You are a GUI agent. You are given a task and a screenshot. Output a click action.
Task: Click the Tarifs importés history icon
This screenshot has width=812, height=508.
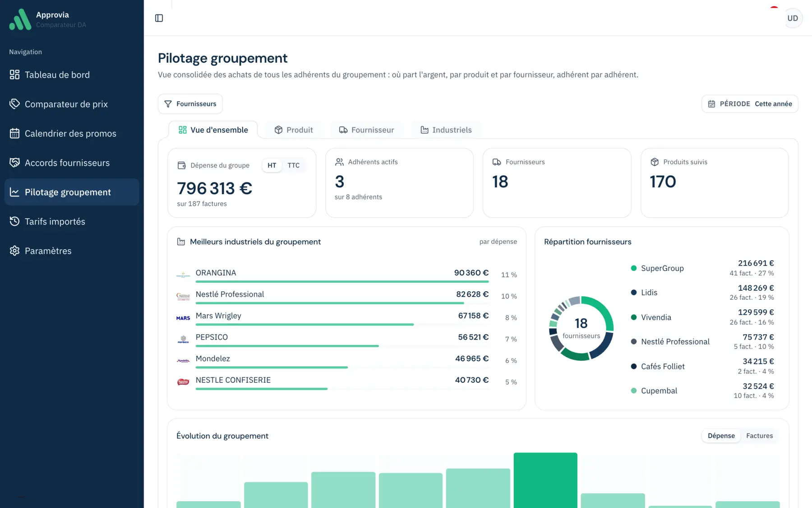(14, 221)
